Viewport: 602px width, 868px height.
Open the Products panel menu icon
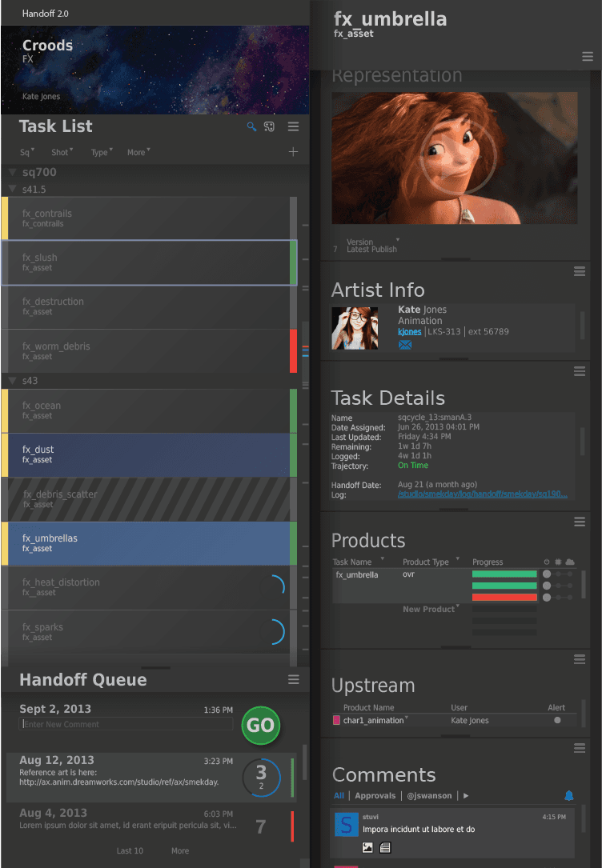pyautogui.click(x=580, y=522)
